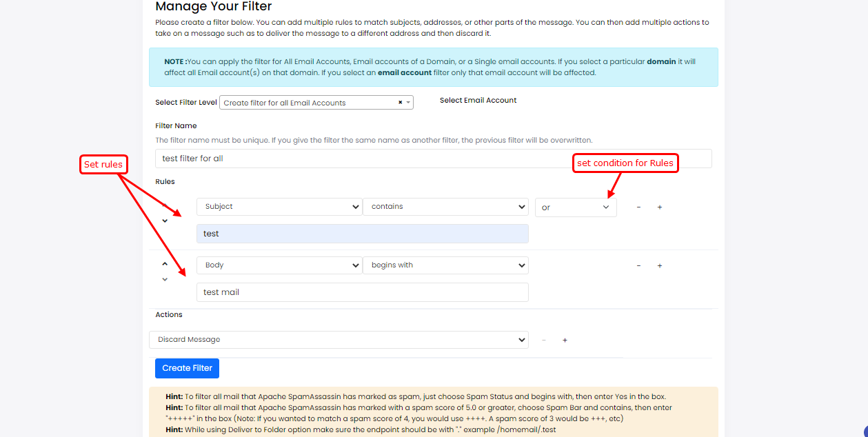Clear the filter level selection with x
The height and width of the screenshot is (437, 868).
[x=400, y=103]
